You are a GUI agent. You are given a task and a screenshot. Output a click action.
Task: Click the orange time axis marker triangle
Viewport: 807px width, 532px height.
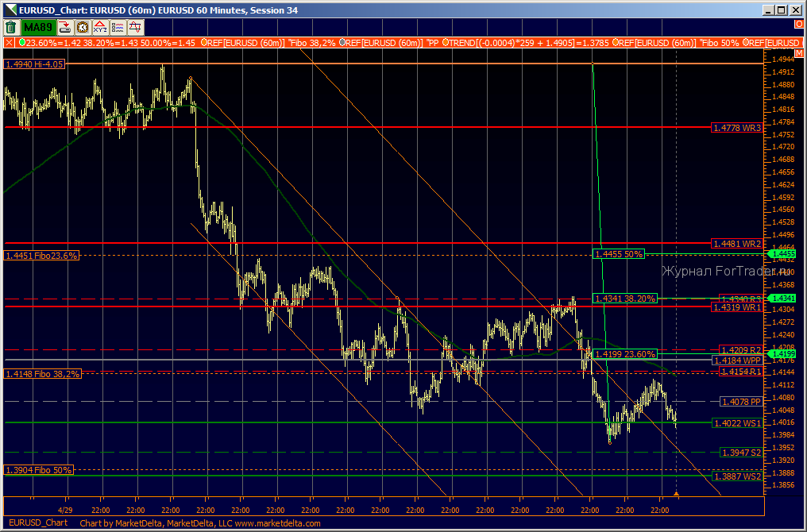[x=676, y=494]
